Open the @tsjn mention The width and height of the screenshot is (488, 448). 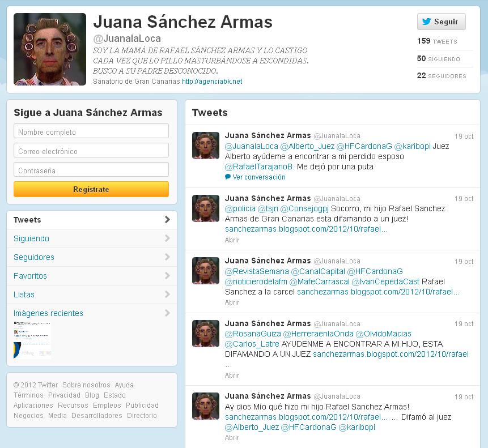coord(268,208)
